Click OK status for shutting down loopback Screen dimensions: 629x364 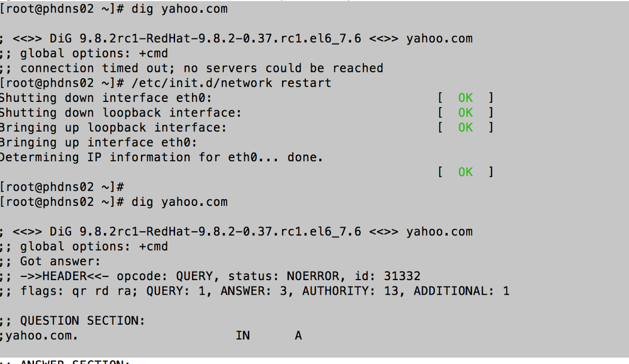pyautogui.click(x=465, y=113)
